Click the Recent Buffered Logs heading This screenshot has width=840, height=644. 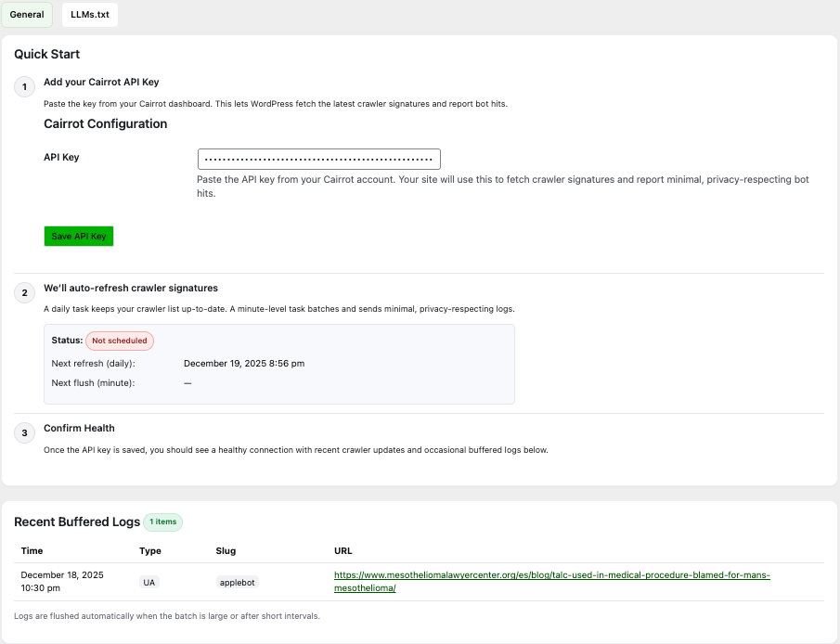pyautogui.click(x=77, y=522)
